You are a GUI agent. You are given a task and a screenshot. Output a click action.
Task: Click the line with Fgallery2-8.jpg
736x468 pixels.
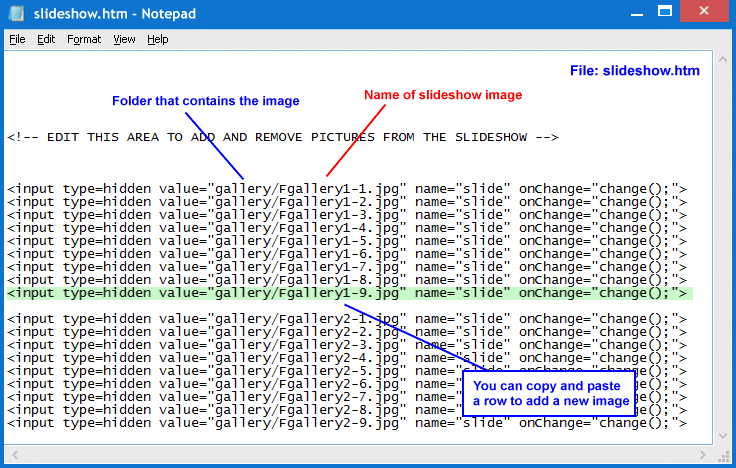pos(347,410)
